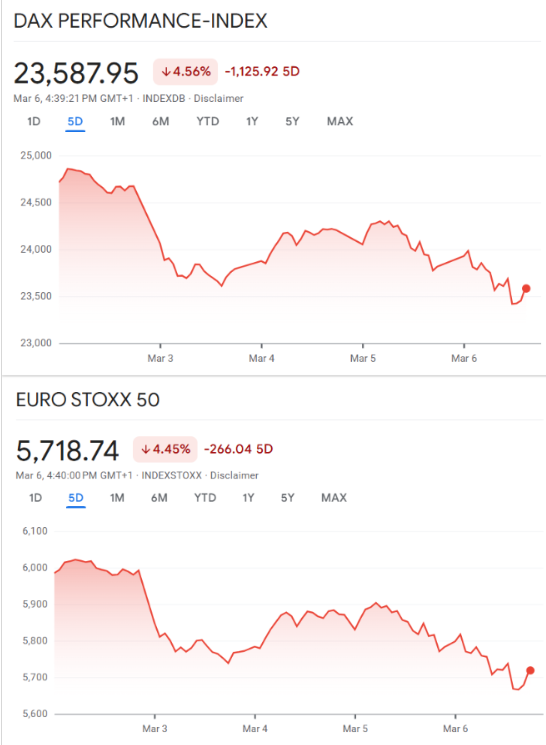546x745 pixels.
Task: Click Euro Stoxx down 4.45% badge
Action: click(165, 449)
